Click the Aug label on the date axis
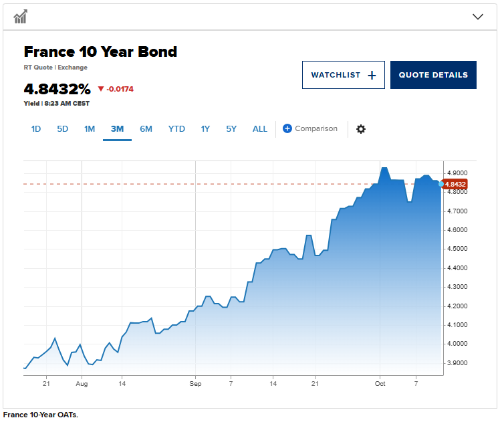The image size is (504, 422). [82, 384]
